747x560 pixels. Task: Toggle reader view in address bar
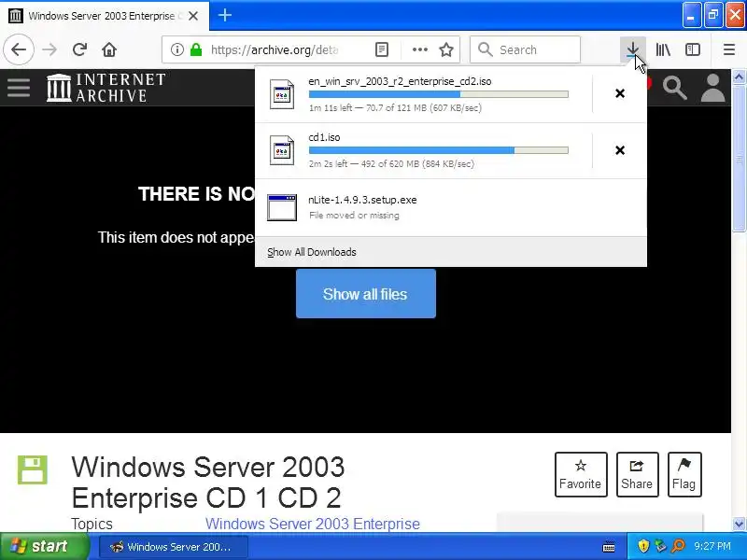click(382, 49)
